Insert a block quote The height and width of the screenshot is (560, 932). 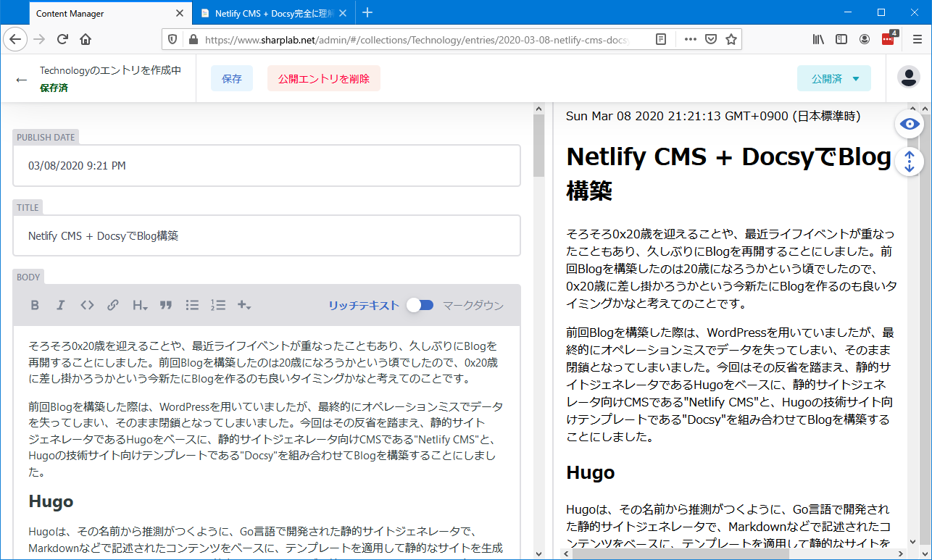(x=166, y=305)
